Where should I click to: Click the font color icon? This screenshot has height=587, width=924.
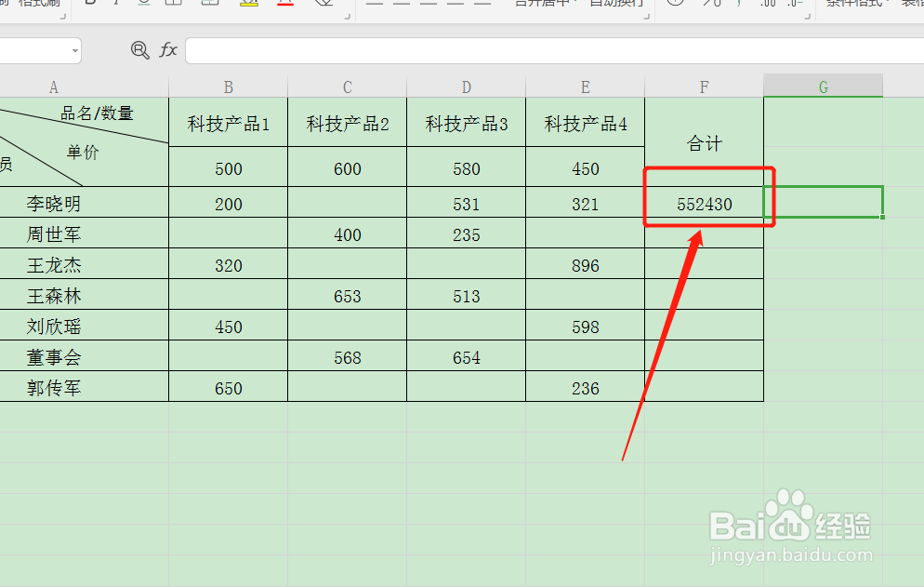pyautogui.click(x=285, y=4)
